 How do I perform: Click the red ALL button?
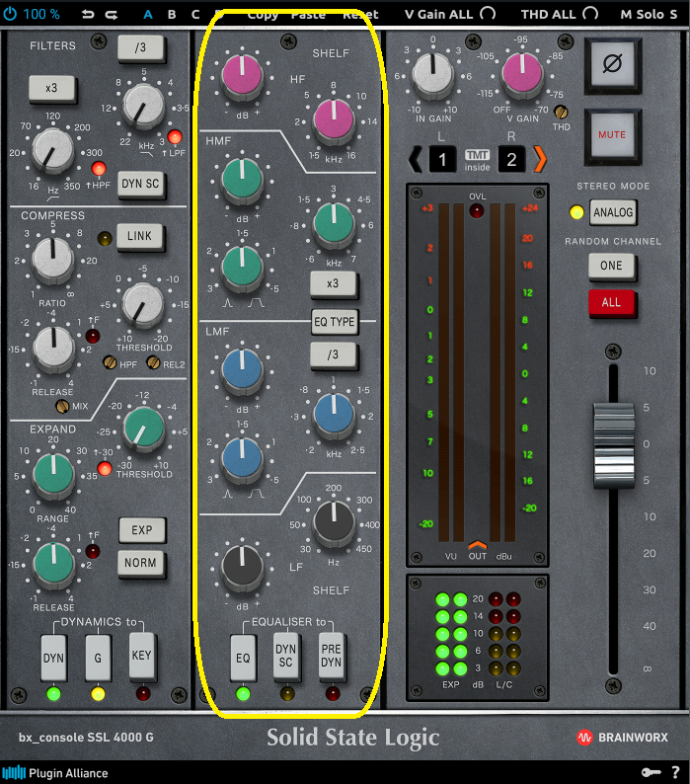click(x=611, y=302)
